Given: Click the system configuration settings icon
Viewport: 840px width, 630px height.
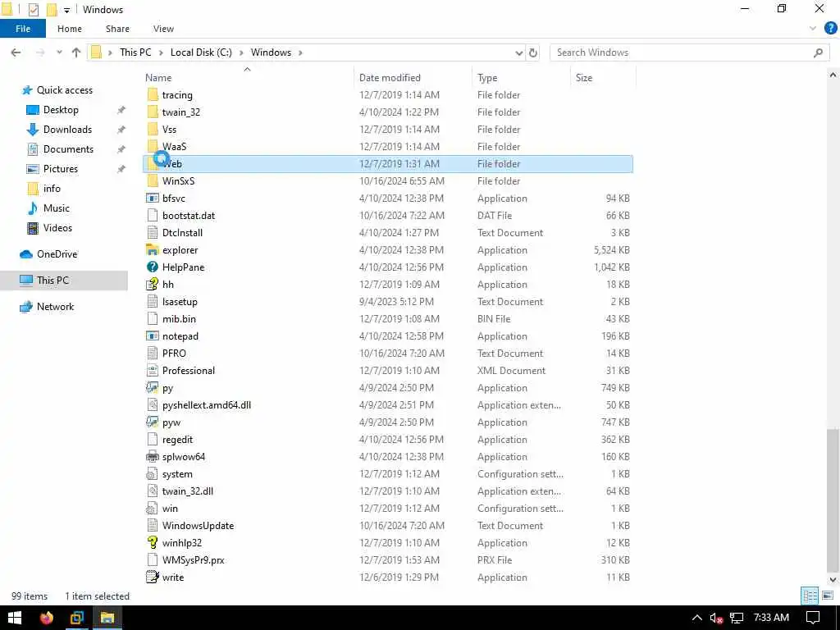Looking at the screenshot, I should [x=153, y=474].
